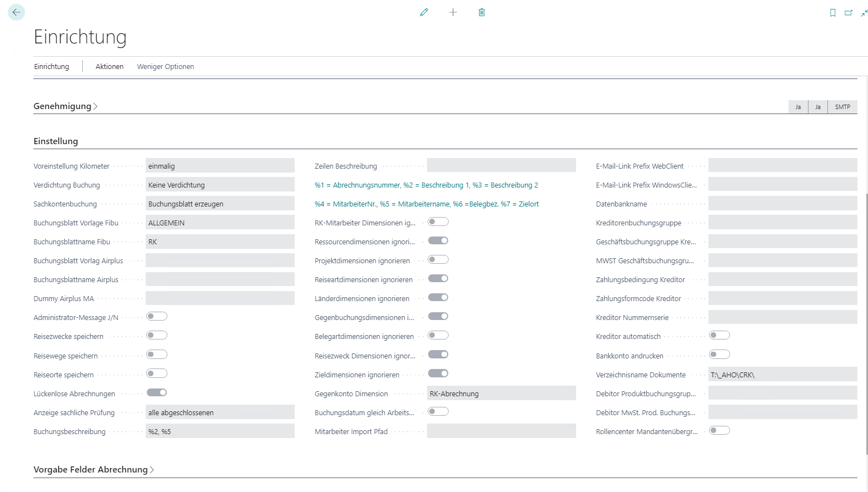Turn on Kreditor automatisch switch
This screenshot has width=868, height=492.
tap(720, 336)
